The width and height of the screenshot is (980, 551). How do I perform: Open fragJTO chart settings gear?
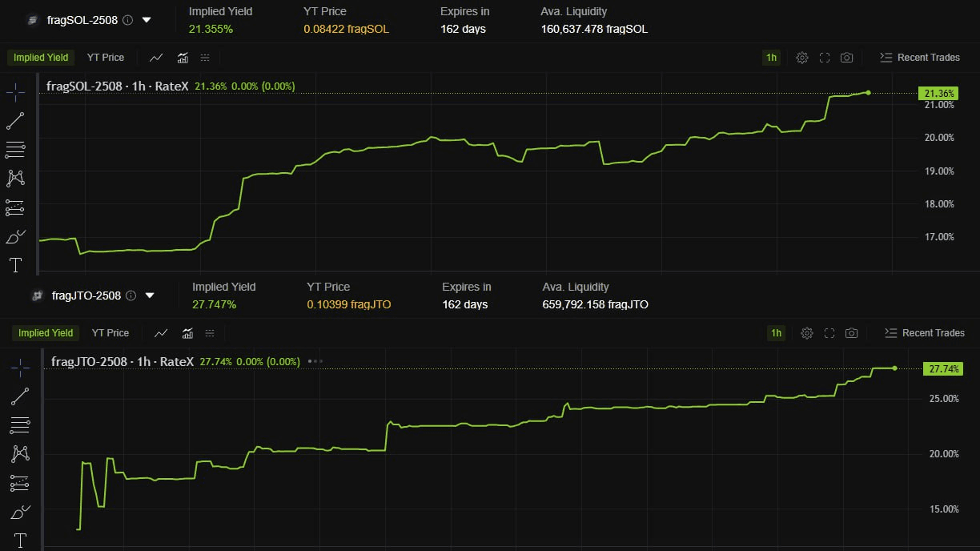[807, 333]
